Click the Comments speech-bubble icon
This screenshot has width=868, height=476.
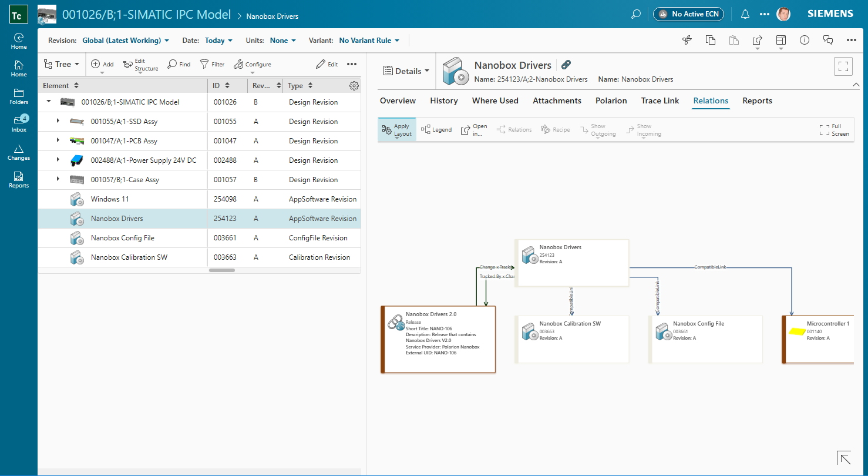(x=828, y=40)
